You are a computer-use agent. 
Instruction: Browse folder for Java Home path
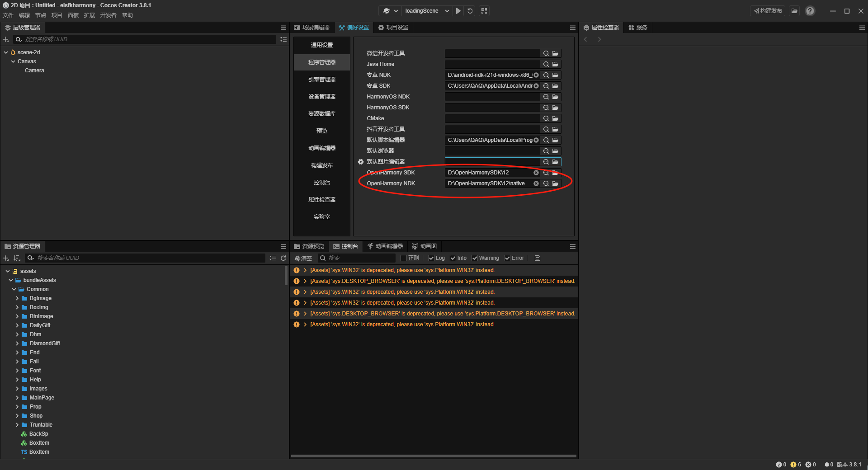556,64
